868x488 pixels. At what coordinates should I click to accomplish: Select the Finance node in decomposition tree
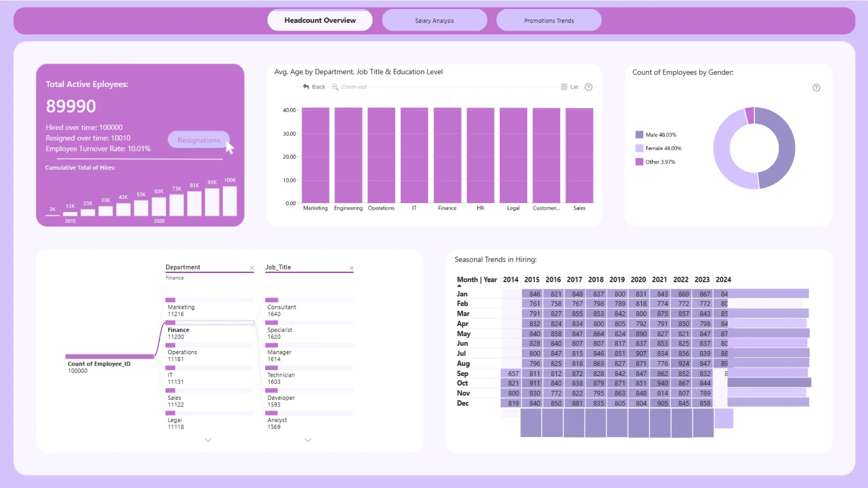pyautogui.click(x=209, y=330)
